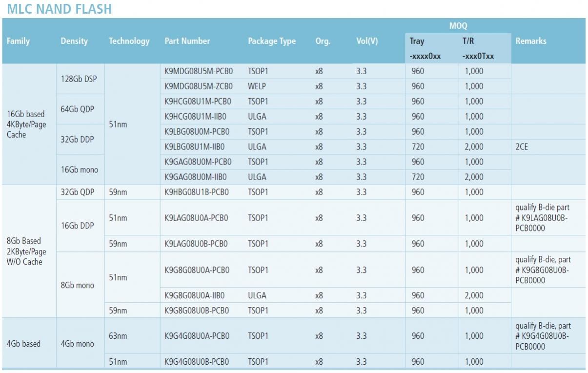Click the 2CE remark
This screenshot has height=373, width=588.
coord(522,147)
